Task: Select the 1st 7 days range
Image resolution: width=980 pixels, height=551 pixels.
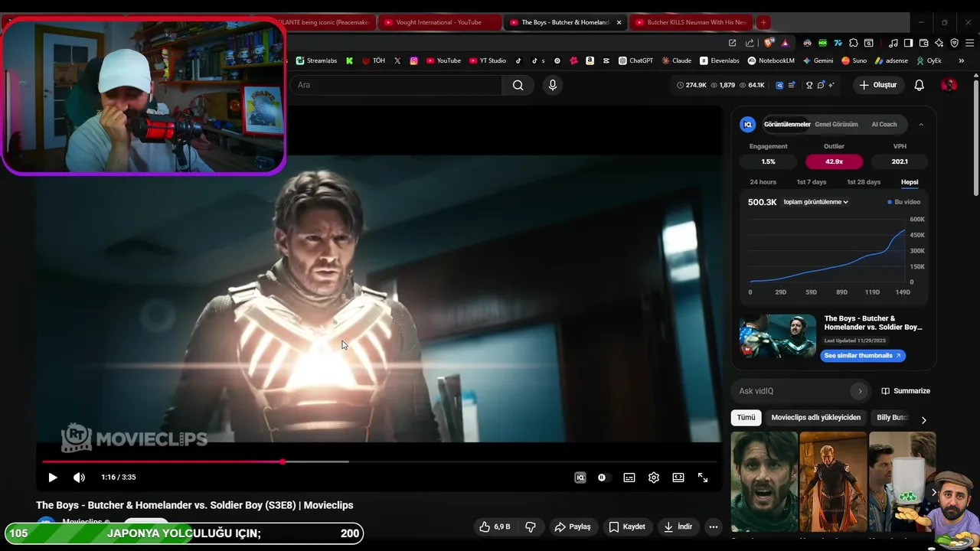Action: click(x=812, y=182)
